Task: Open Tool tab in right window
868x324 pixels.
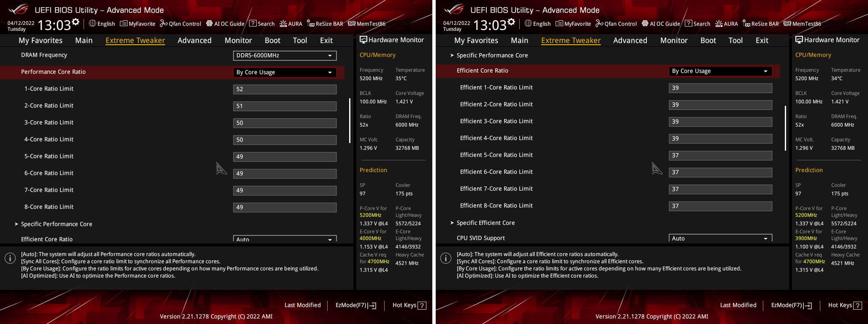Action: point(735,40)
